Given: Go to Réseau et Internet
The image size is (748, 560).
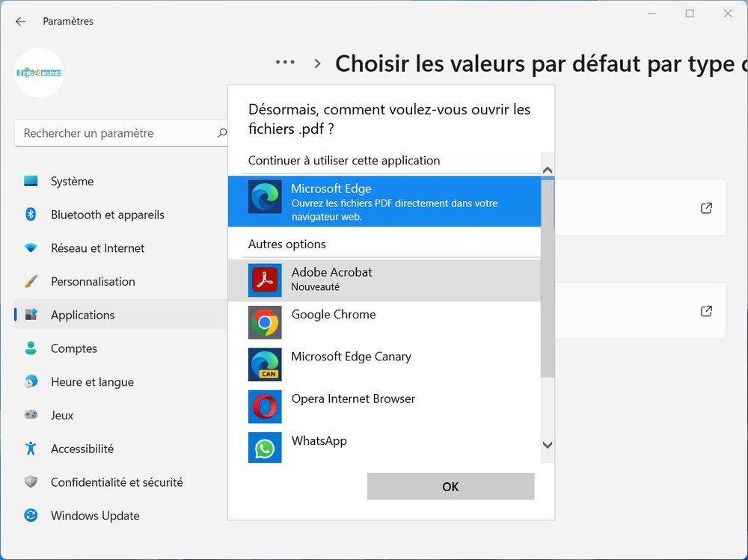Looking at the screenshot, I should click(122, 248).
